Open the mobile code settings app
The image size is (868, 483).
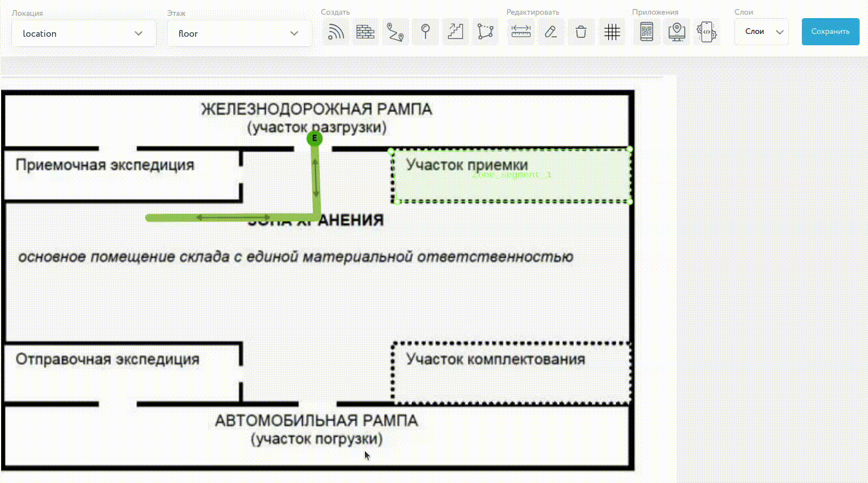click(x=707, y=32)
